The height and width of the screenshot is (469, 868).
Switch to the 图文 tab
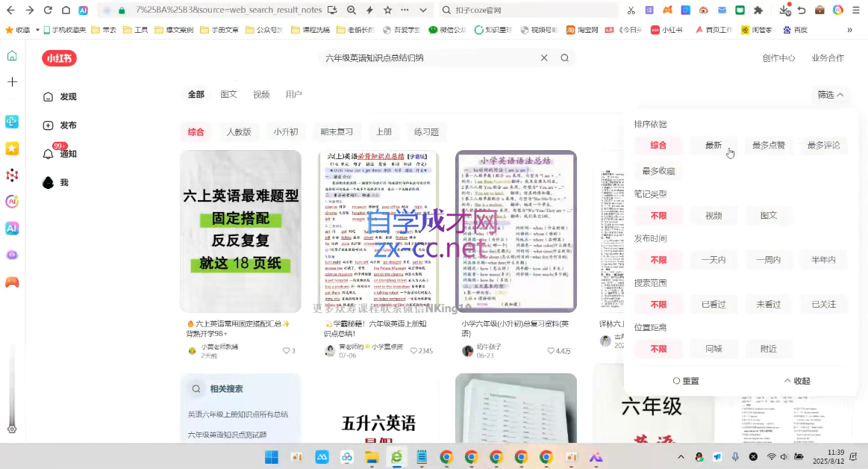coord(228,95)
